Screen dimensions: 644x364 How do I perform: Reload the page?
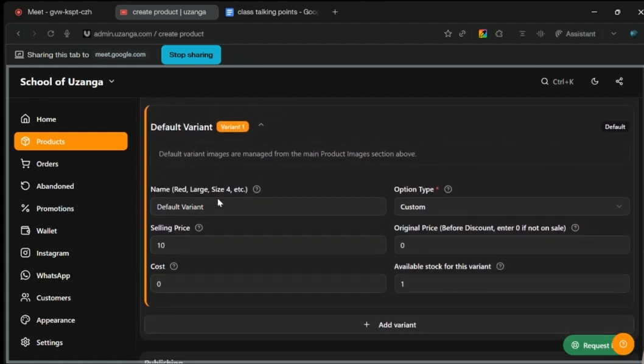tap(51, 33)
